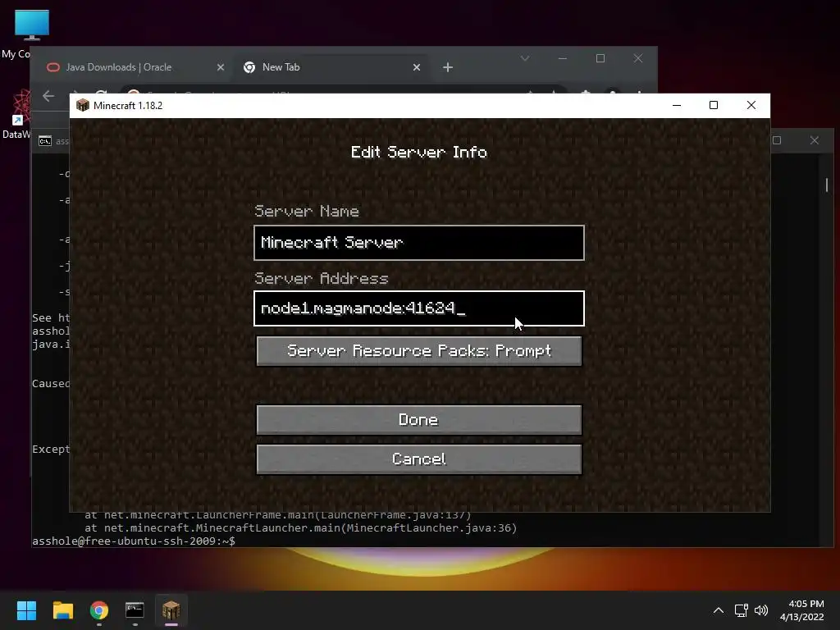This screenshot has height=630, width=840.
Task: Minimize the Minecraft 1.18.2 window
Action: pyautogui.click(x=677, y=106)
